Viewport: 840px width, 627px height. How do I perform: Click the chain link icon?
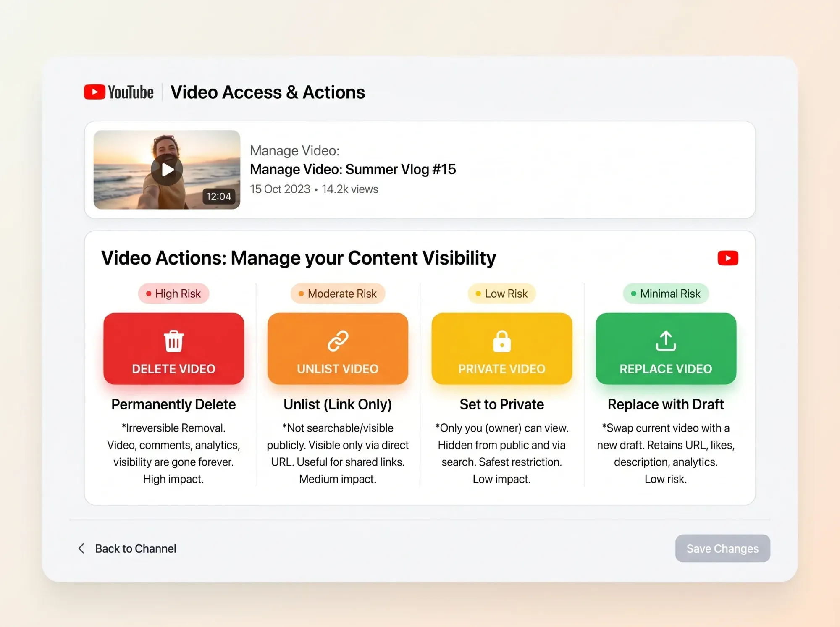(338, 341)
